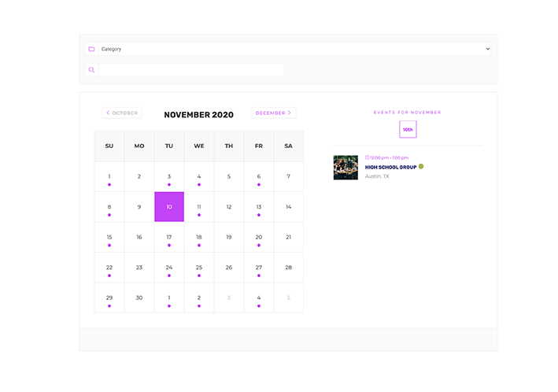Select November 14 on the calendar
558x392 pixels.
tap(289, 207)
